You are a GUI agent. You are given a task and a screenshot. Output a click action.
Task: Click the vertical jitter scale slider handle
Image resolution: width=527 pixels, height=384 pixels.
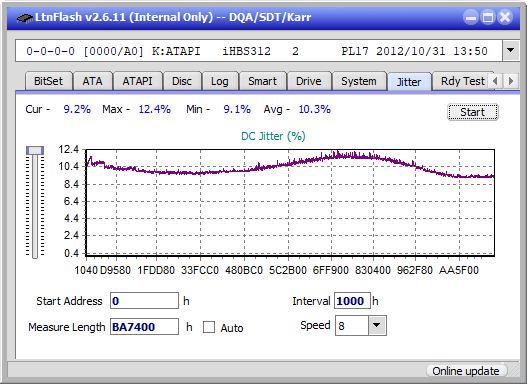click(x=35, y=150)
